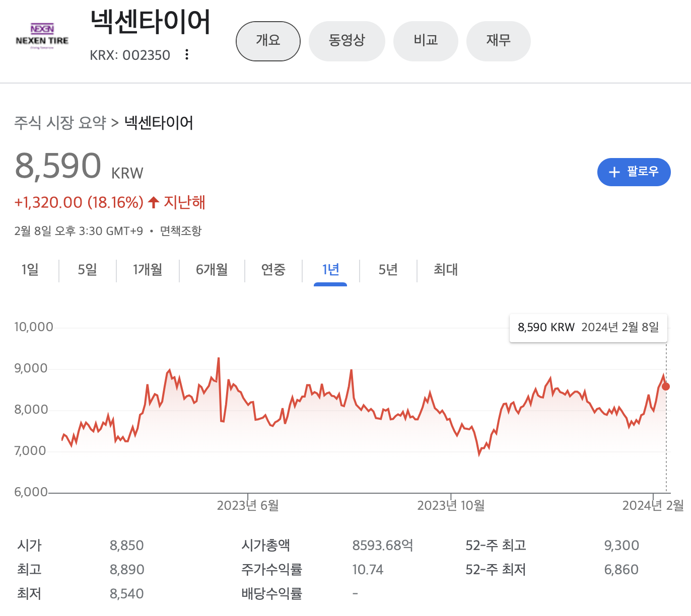Select the 1년 chart range

(x=330, y=270)
